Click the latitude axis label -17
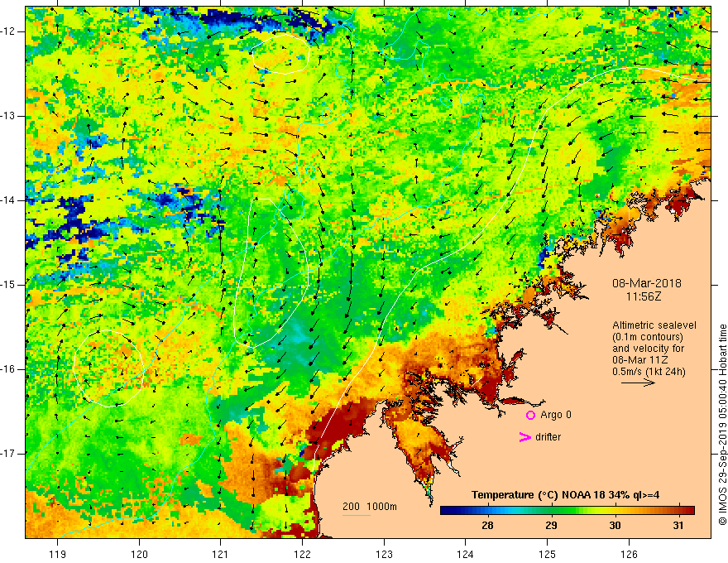The height and width of the screenshot is (563, 728). coord(9,454)
